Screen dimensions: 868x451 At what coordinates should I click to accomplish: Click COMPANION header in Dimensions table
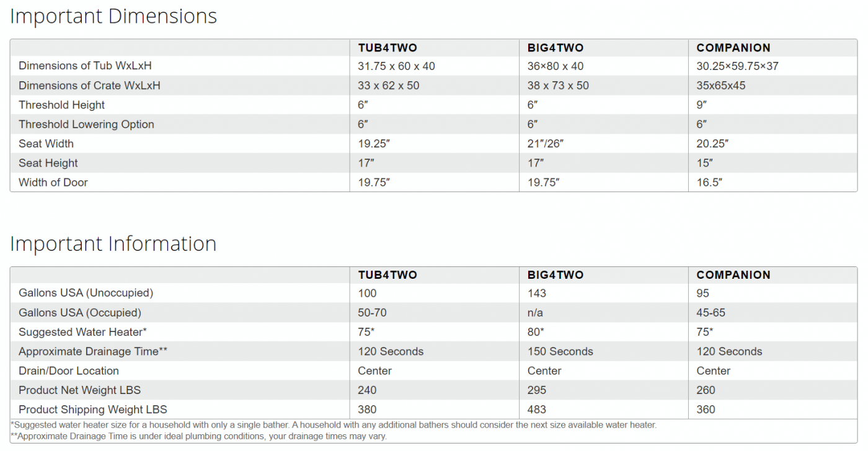(x=733, y=48)
